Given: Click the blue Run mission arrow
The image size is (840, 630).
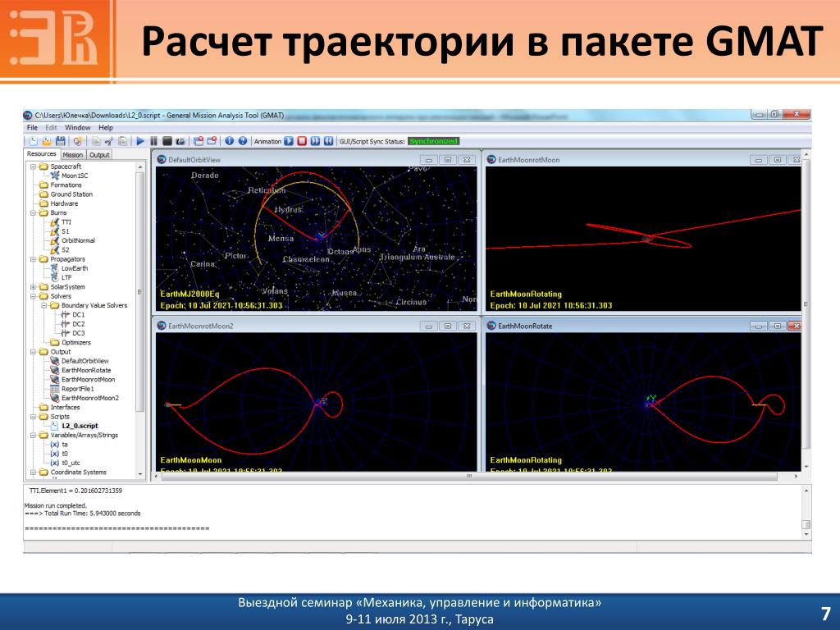Looking at the screenshot, I should pos(140,141).
